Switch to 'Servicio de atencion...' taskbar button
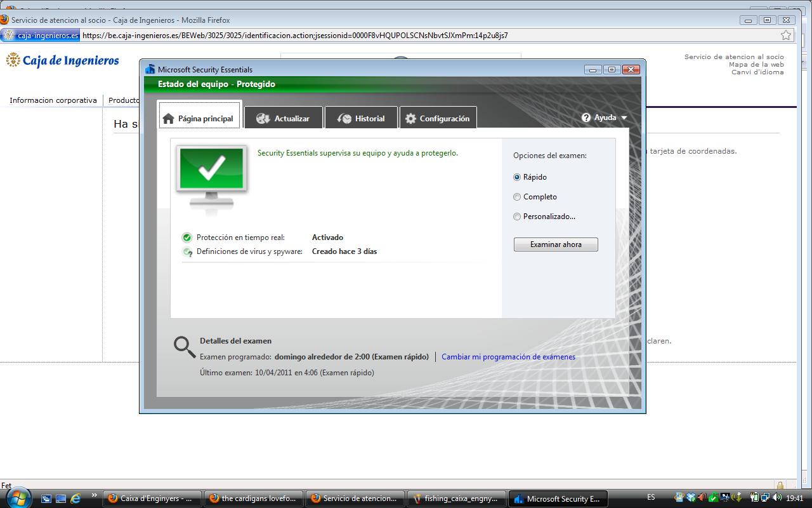Screen dimensions: 812x508 pyautogui.click(x=355, y=498)
